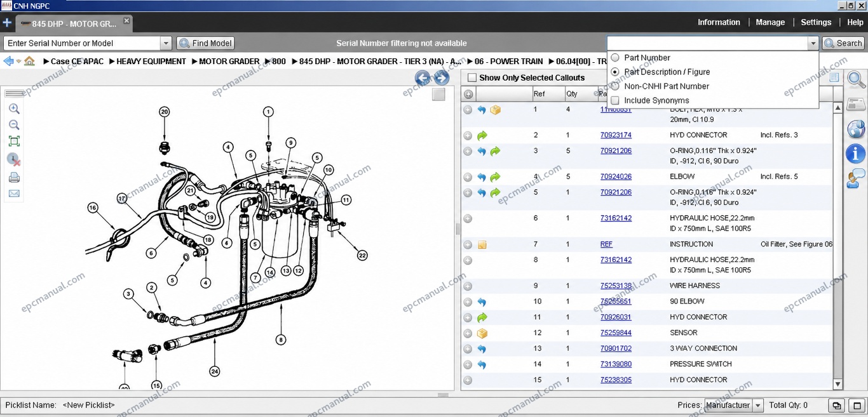Open the Prices Manufacturer dropdown
The image size is (868, 417).
(757, 405)
